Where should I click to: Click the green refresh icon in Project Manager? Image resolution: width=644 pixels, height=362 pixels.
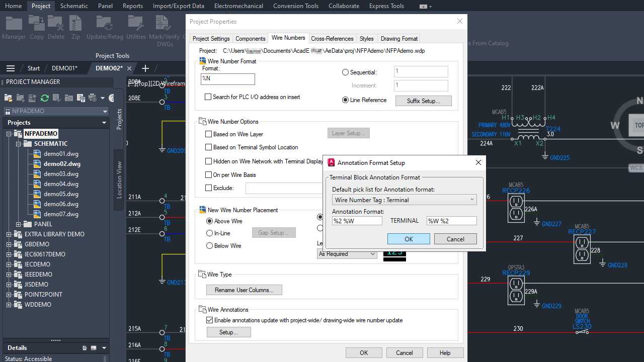[44, 98]
